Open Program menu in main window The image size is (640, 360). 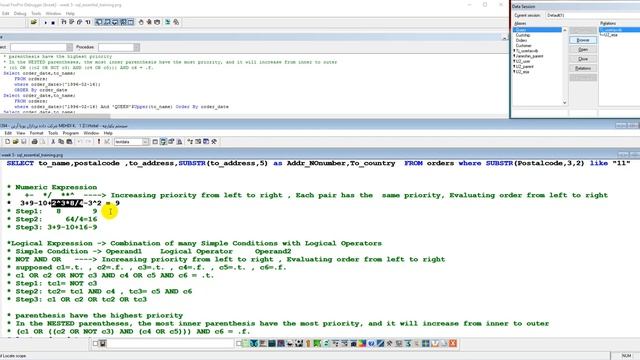[71, 133]
